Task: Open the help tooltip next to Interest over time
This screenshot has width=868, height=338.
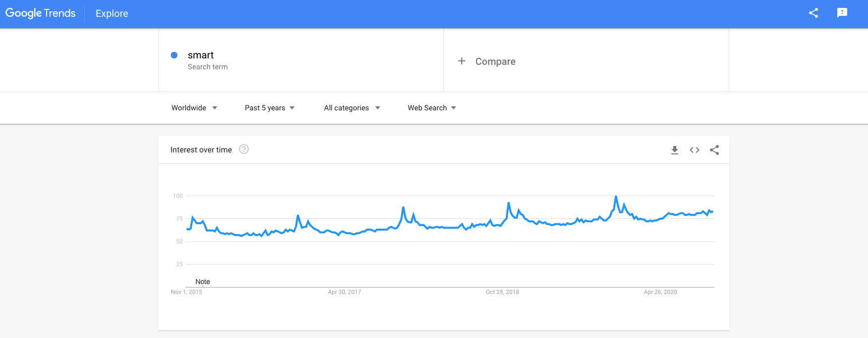Action: pos(243,149)
